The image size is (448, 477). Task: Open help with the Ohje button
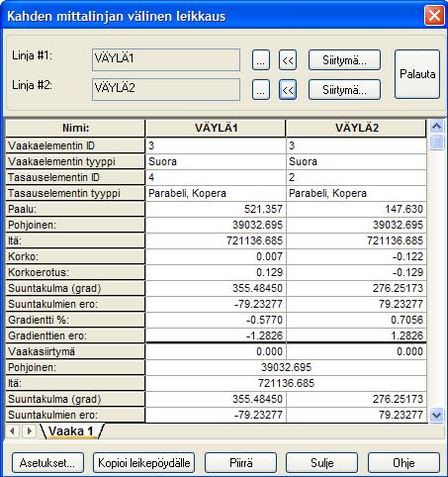coord(403,463)
